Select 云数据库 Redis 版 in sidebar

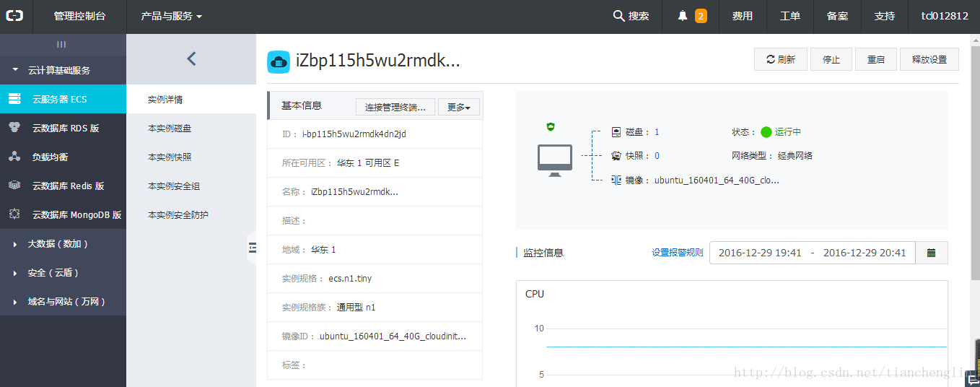[63, 186]
